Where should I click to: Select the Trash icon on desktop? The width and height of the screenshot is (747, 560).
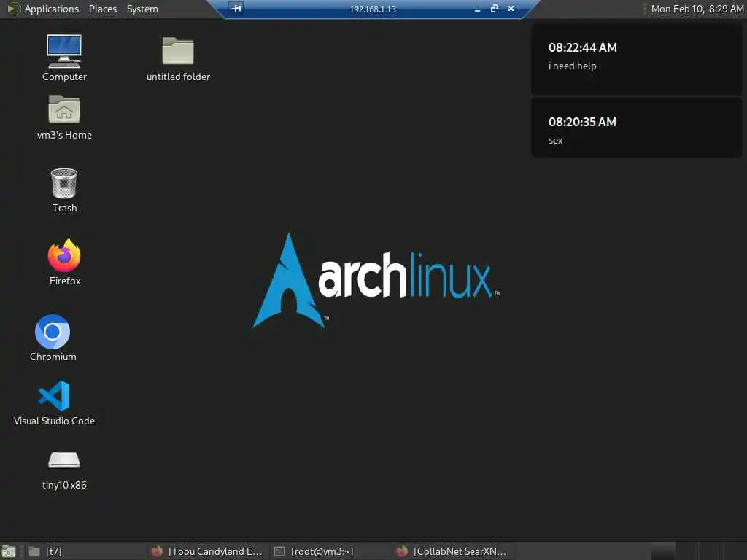coord(64,190)
